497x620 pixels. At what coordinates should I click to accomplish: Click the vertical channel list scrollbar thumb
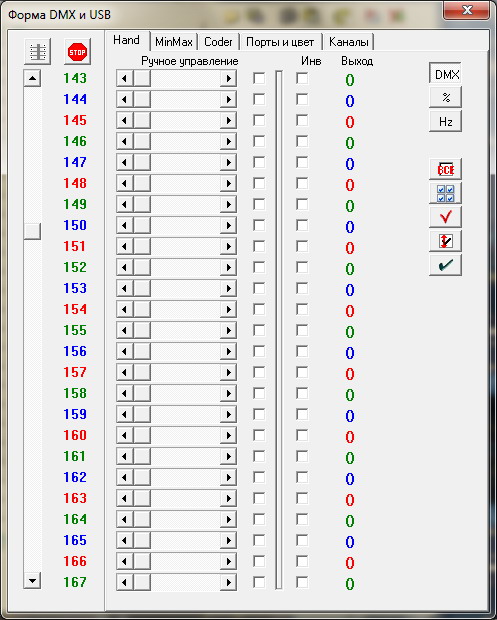[x=32, y=231]
